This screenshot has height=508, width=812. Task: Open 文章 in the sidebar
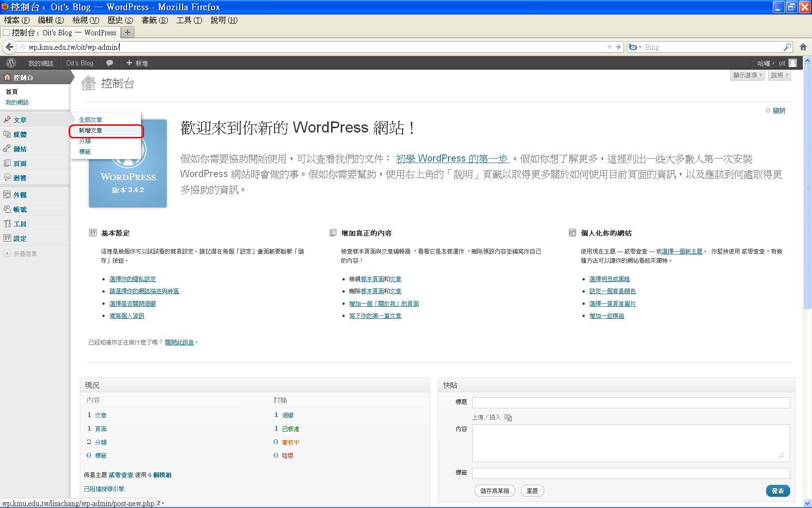click(x=35, y=120)
